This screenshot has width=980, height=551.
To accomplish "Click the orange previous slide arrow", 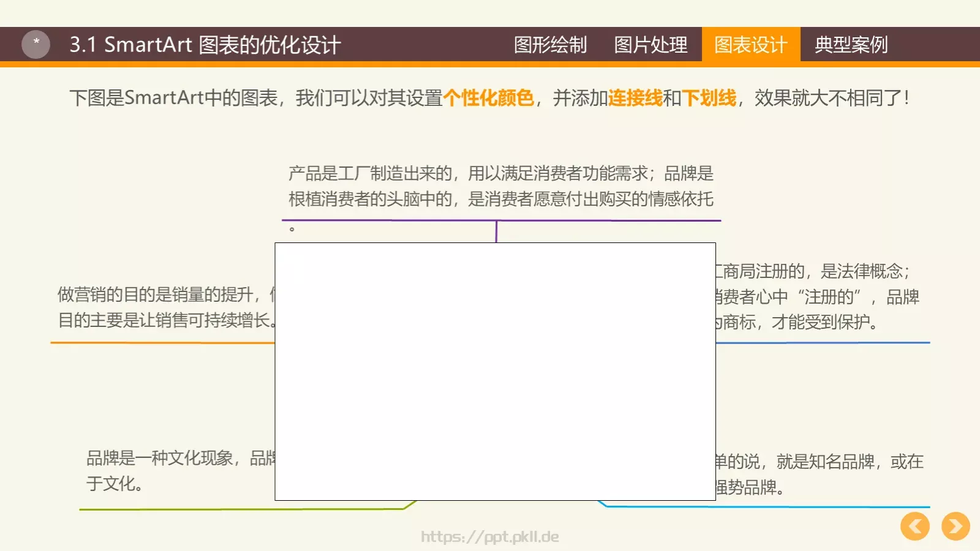I will tap(915, 526).
